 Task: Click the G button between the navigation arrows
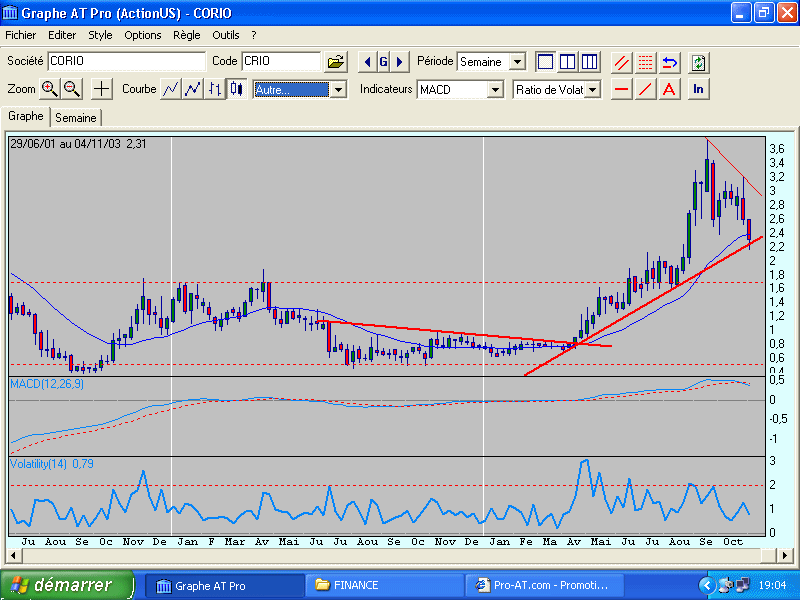pyautogui.click(x=383, y=62)
